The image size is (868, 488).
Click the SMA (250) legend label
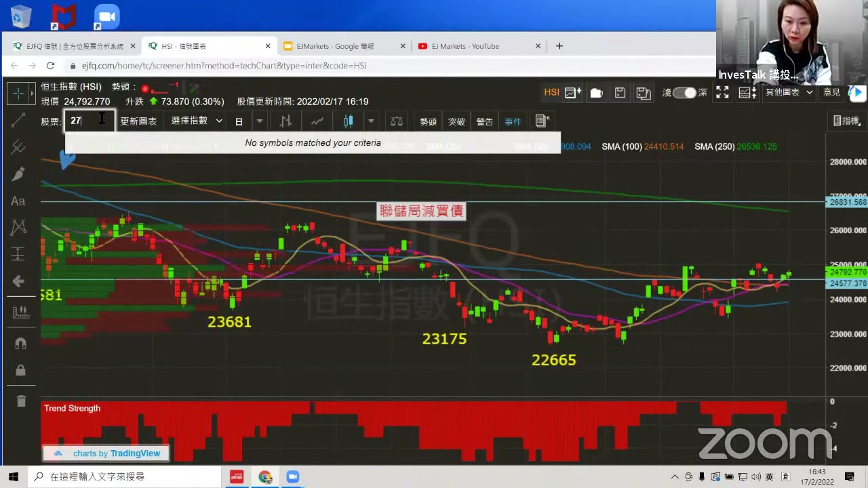(x=714, y=146)
